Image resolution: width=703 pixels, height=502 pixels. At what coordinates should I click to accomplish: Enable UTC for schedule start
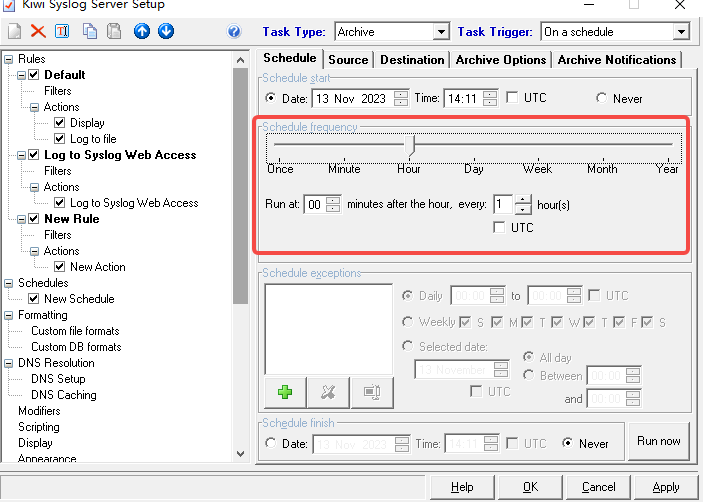(512, 98)
